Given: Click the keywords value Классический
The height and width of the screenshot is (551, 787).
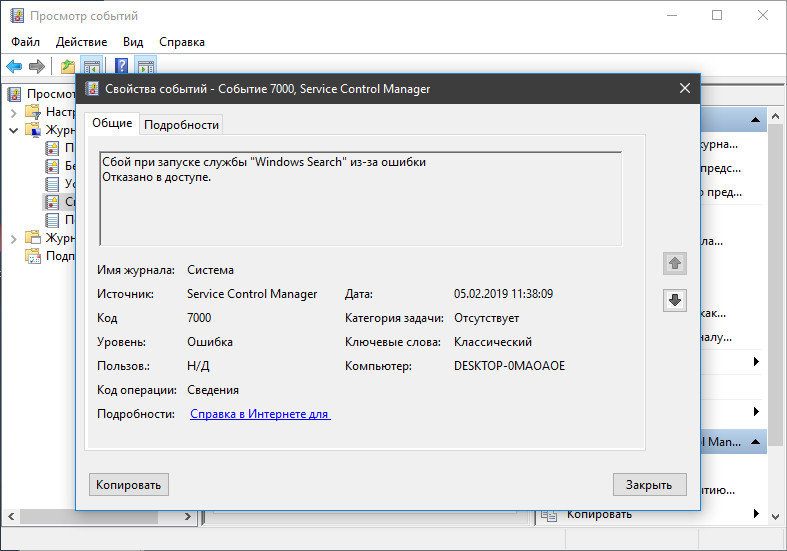Looking at the screenshot, I should [x=493, y=342].
